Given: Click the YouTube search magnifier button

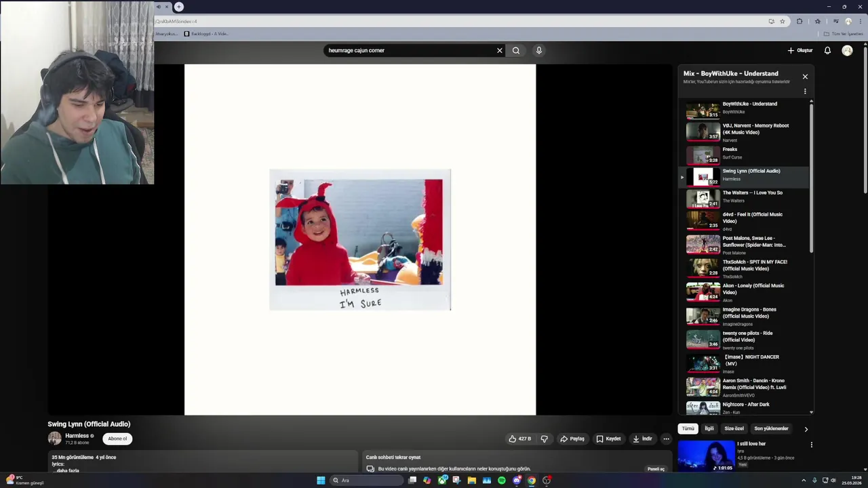Looking at the screenshot, I should [516, 50].
